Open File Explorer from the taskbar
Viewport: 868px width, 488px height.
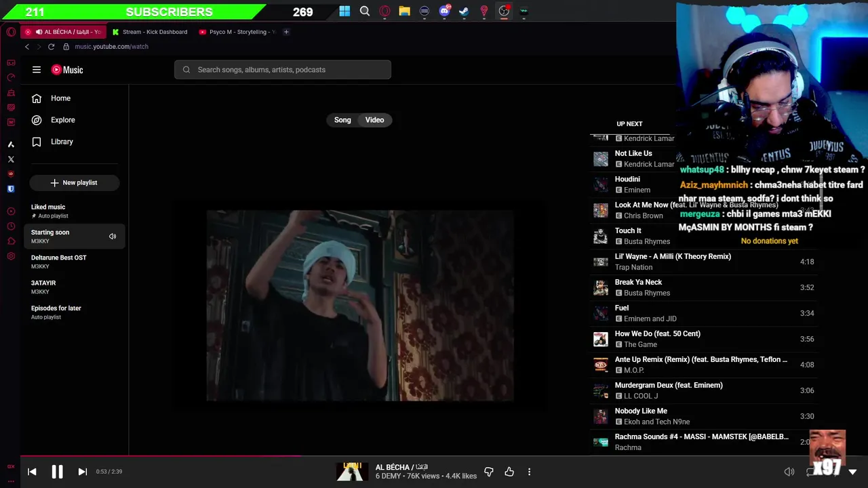click(404, 11)
